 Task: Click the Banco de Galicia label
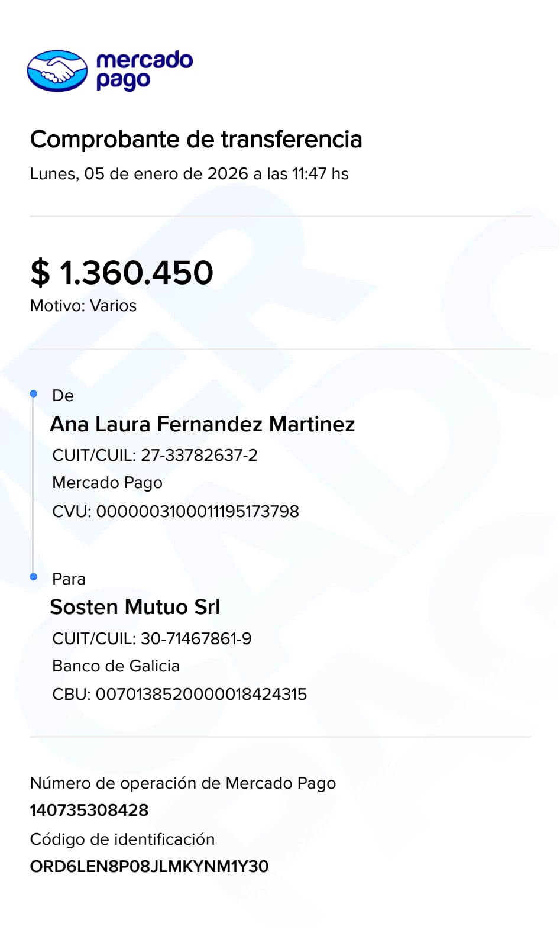(x=116, y=666)
